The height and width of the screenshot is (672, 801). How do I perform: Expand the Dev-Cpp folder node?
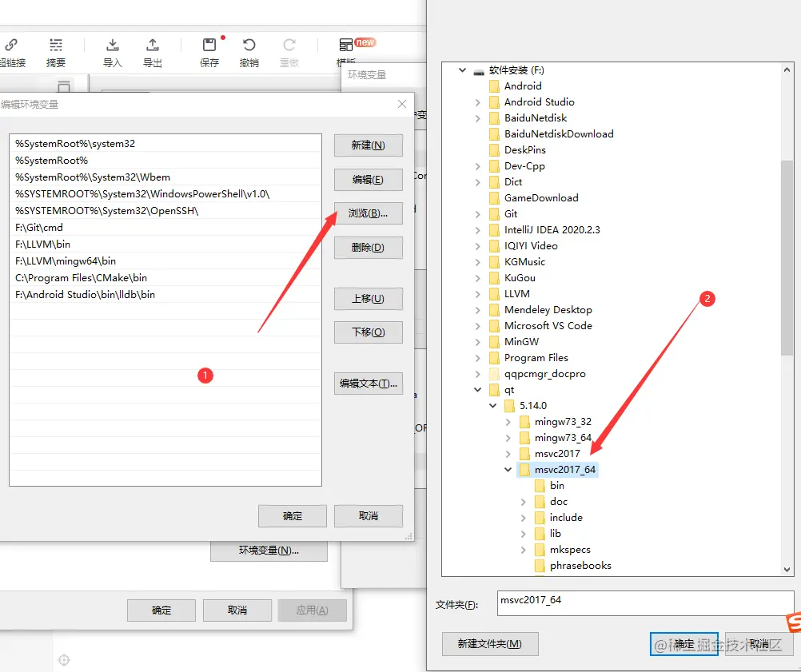point(477,166)
